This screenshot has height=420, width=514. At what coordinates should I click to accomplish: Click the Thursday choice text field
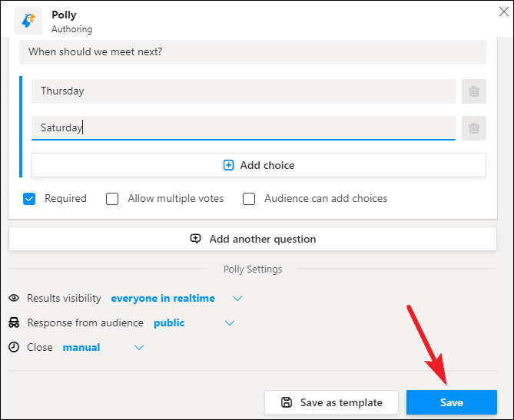[244, 91]
